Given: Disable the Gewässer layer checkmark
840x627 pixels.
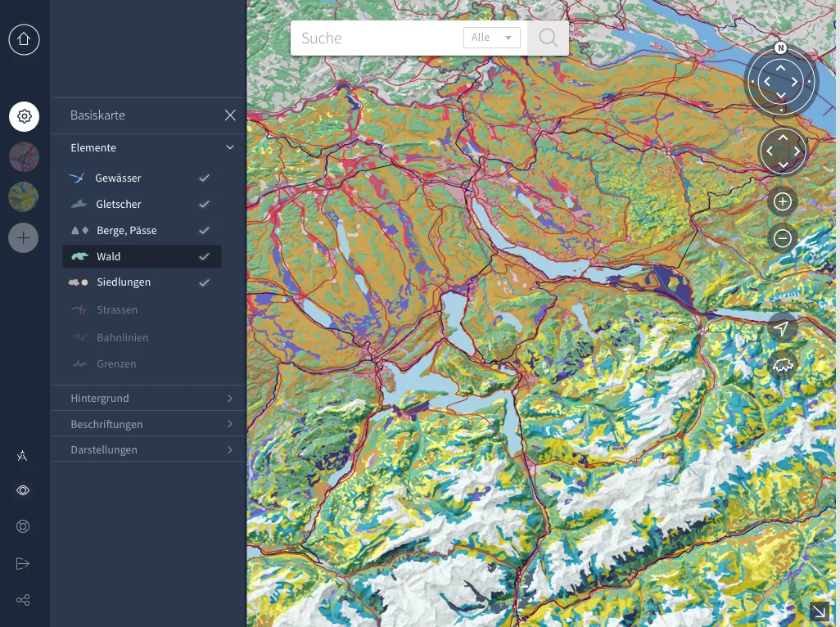Looking at the screenshot, I should coord(204,178).
